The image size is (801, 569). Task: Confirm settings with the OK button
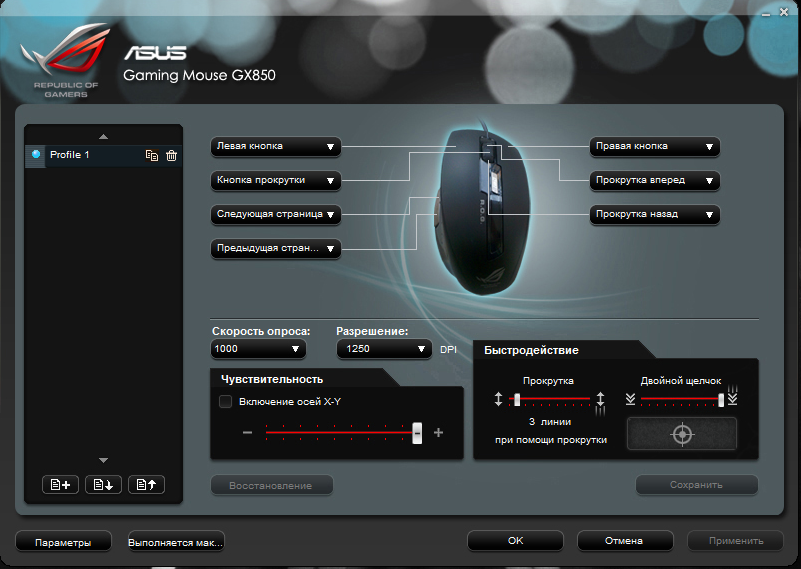515,541
